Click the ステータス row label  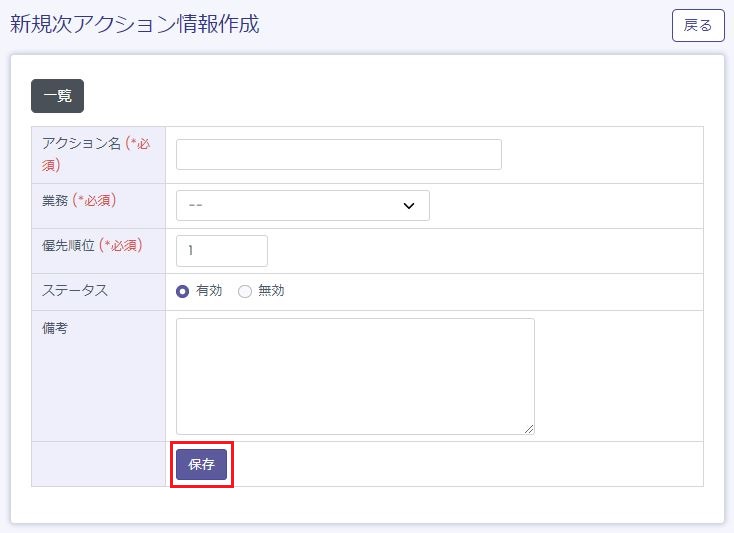75,290
